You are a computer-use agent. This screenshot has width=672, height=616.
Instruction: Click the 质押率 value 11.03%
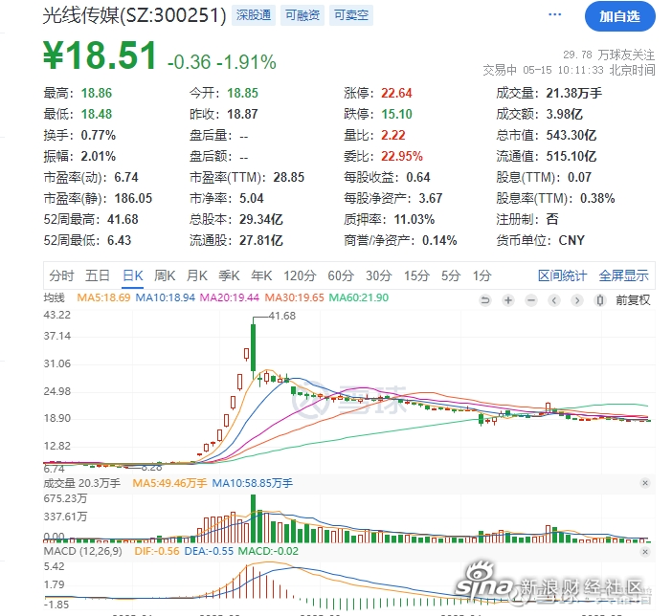(414, 219)
